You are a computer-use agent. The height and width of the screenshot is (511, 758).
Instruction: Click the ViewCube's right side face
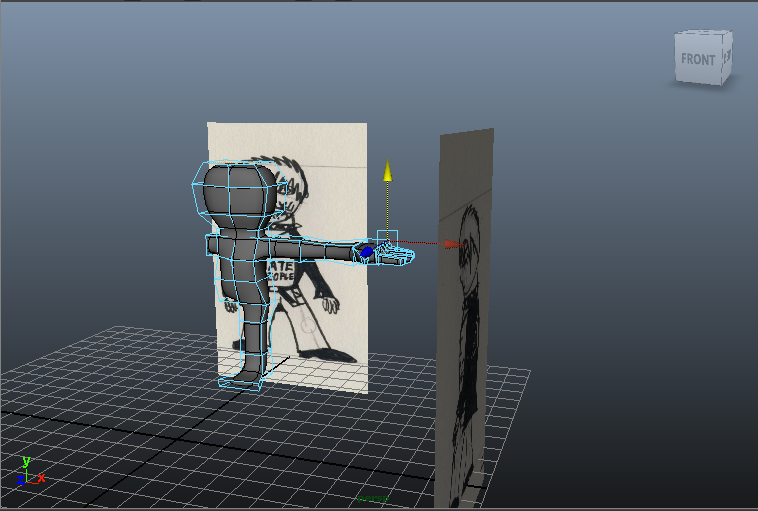(727, 57)
